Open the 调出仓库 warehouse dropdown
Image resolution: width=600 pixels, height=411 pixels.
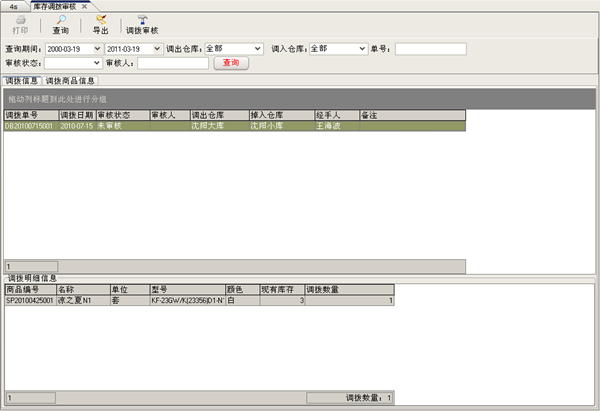(258, 48)
